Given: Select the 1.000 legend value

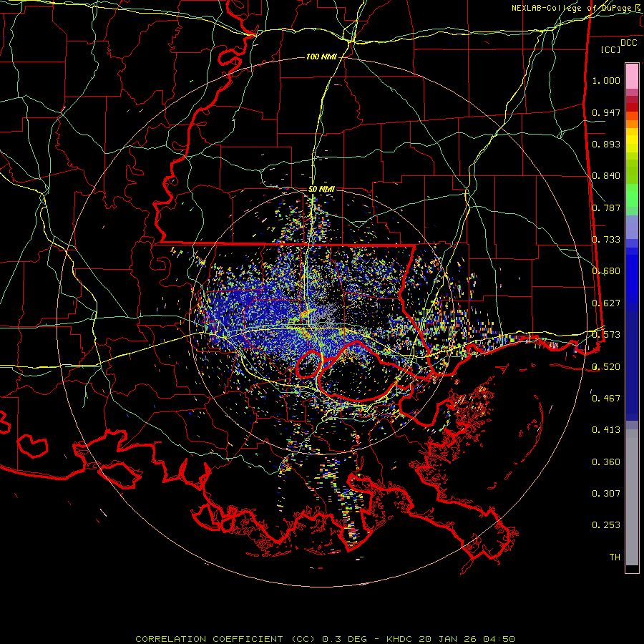Looking at the screenshot, I should pyautogui.click(x=606, y=80).
